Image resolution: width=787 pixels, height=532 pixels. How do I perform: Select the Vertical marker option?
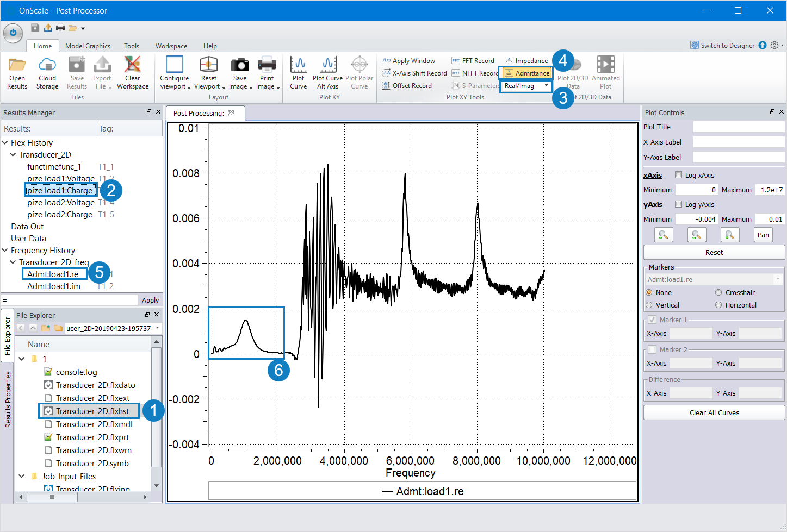649,305
